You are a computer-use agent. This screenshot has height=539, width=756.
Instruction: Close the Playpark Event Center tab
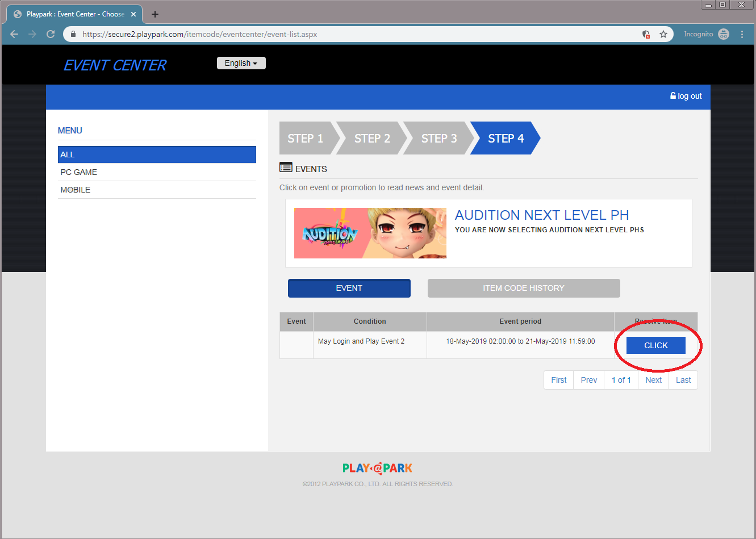point(133,14)
